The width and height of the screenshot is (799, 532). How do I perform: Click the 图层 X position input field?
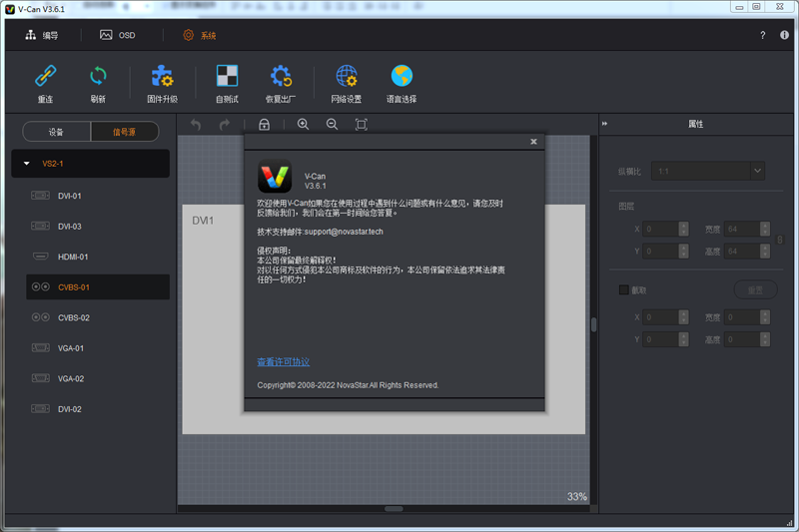(x=660, y=229)
